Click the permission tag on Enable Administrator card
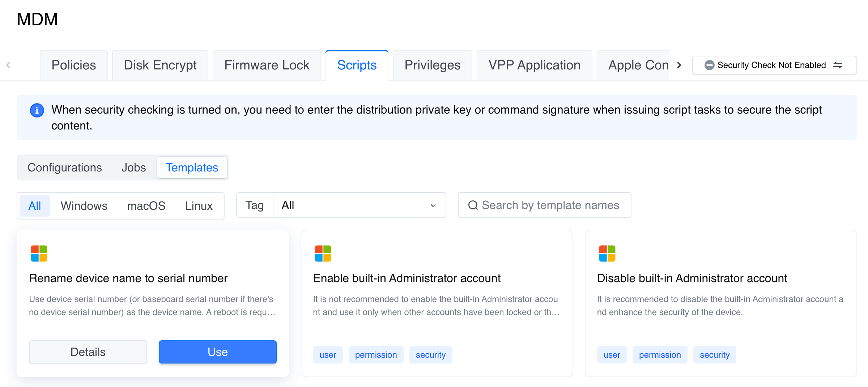This screenshot has width=868, height=387. (x=376, y=355)
